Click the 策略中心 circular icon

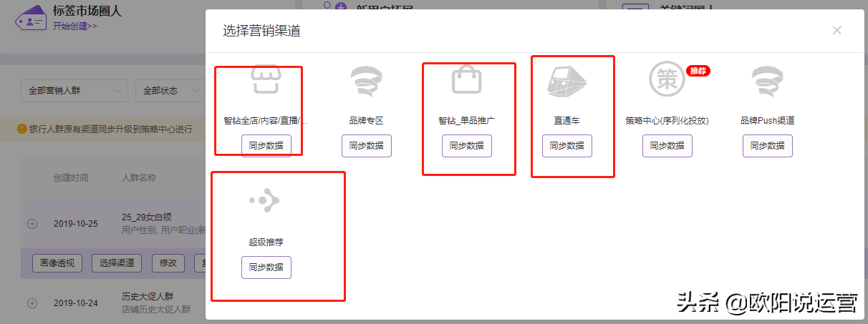click(667, 79)
